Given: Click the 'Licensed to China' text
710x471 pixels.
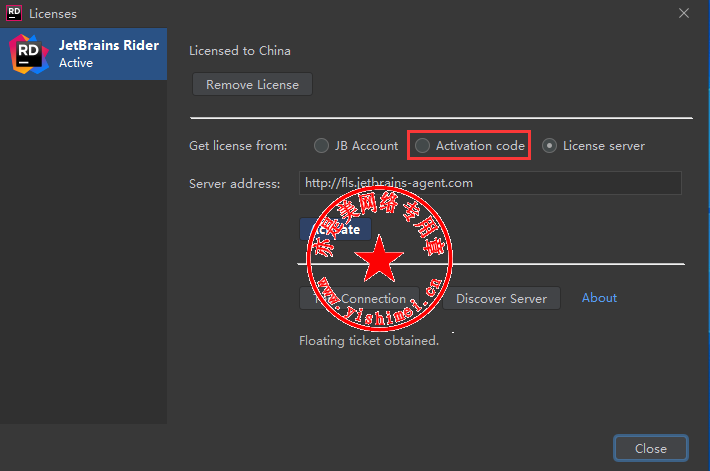Looking at the screenshot, I should 240,51.
